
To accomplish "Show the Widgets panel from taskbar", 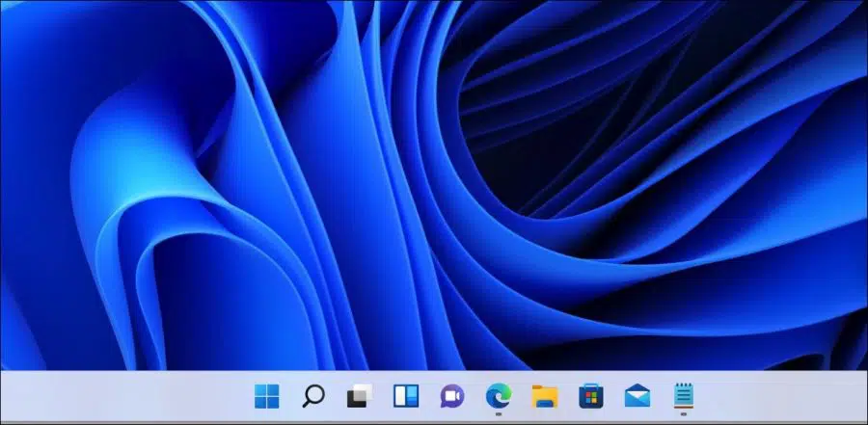I will (x=406, y=396).
